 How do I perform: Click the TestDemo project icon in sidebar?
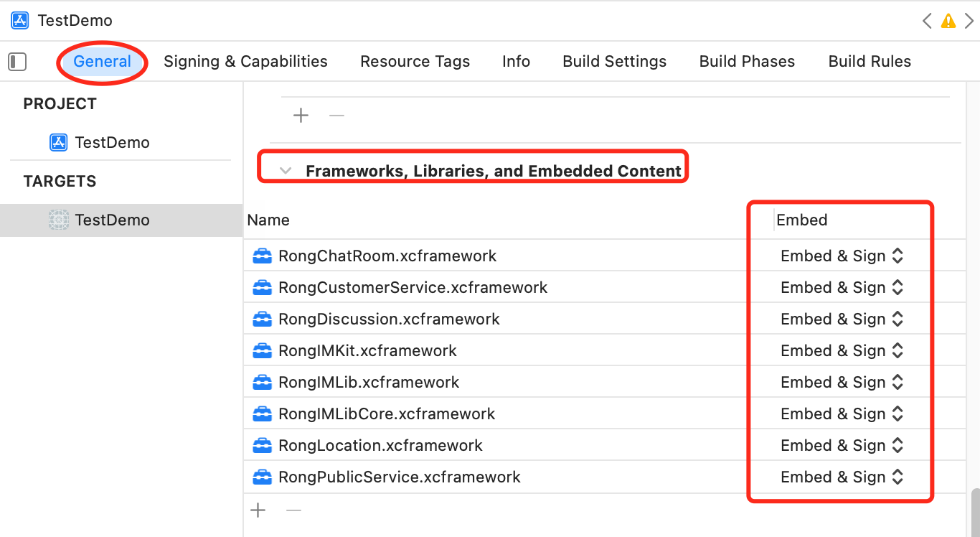point(58,142)
